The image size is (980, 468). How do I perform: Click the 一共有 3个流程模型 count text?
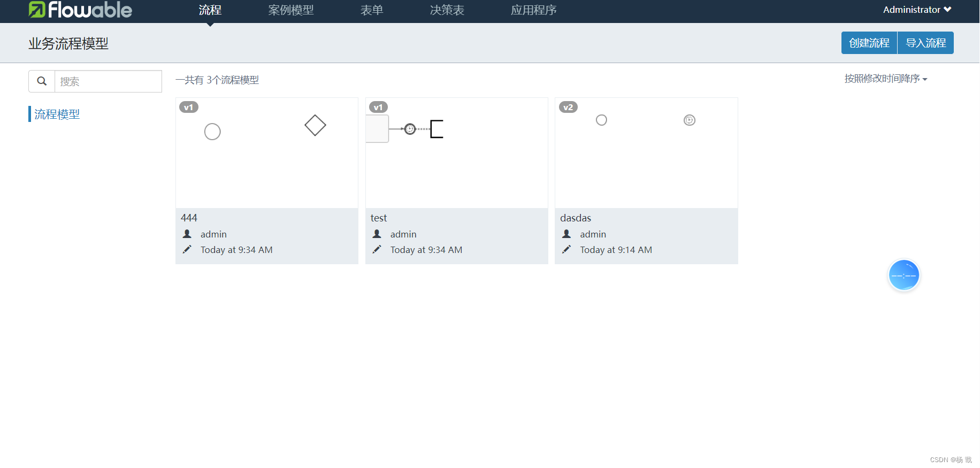point(217,80)
